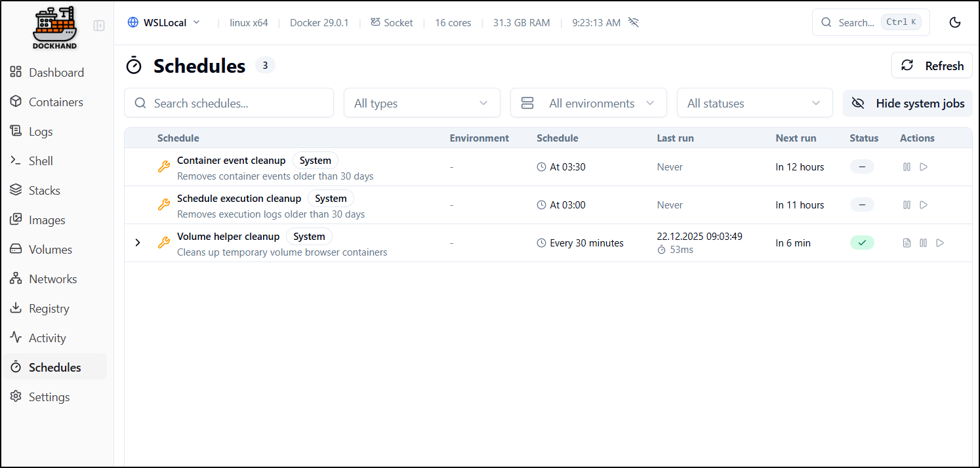The image size is (980, 468).
Task: Pause the Volume helper cleanup schedule
Action: 923,243
